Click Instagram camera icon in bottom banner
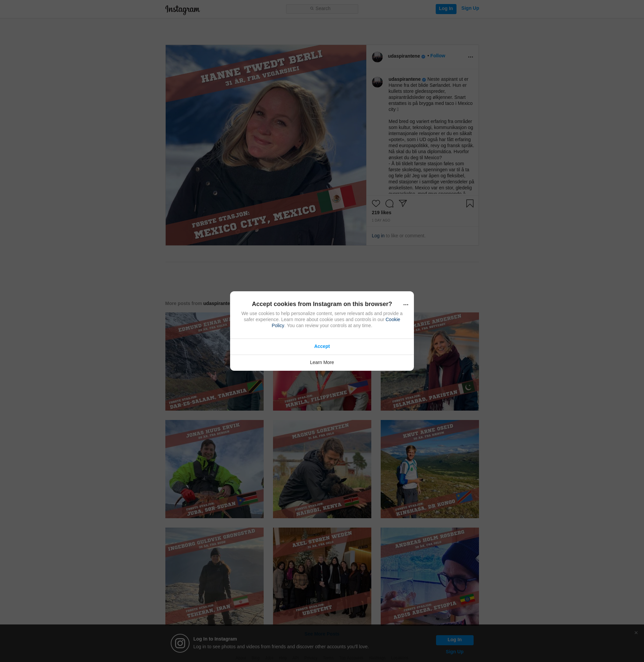644x662 pixels. point(180,643)
